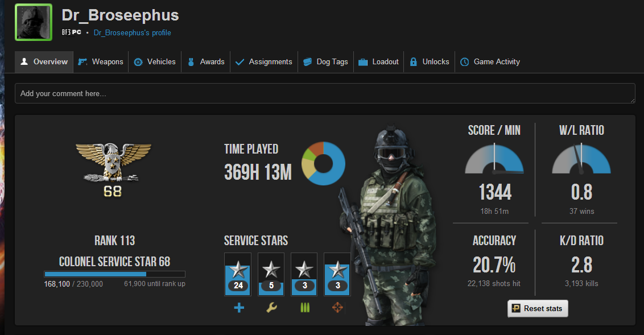Click the pistol icon on Weapons tab

(82, 62)
